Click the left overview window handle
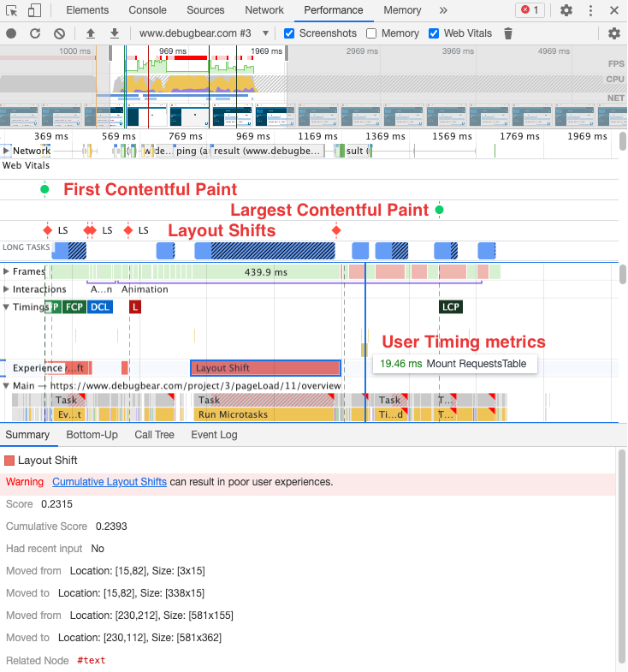This screenshot has width=628, height=672. (x=110, y=53)
